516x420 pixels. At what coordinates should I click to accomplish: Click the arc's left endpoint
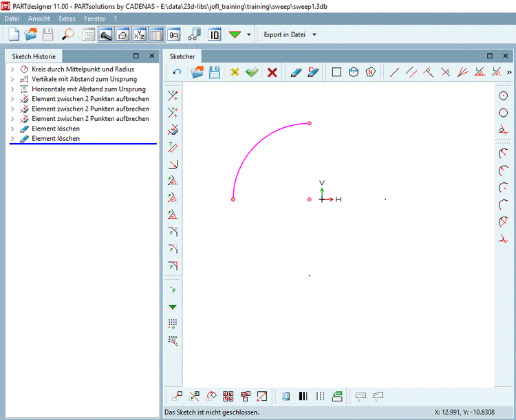pos(233,199)
